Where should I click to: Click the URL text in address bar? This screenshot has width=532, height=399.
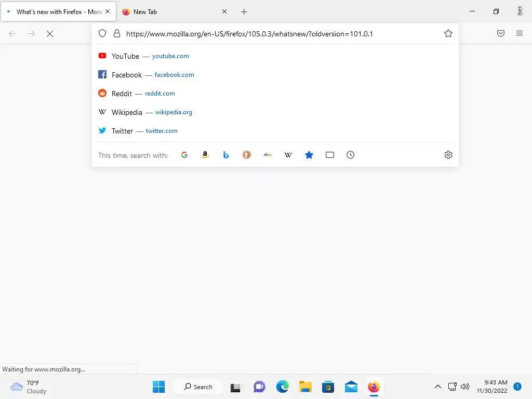coord(249,34)
